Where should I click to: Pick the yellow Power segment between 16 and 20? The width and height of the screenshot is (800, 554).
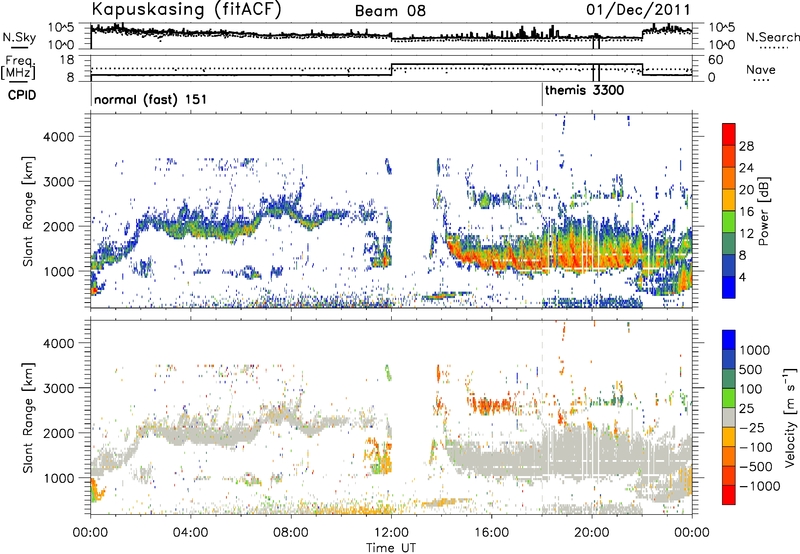coord(729,200)
